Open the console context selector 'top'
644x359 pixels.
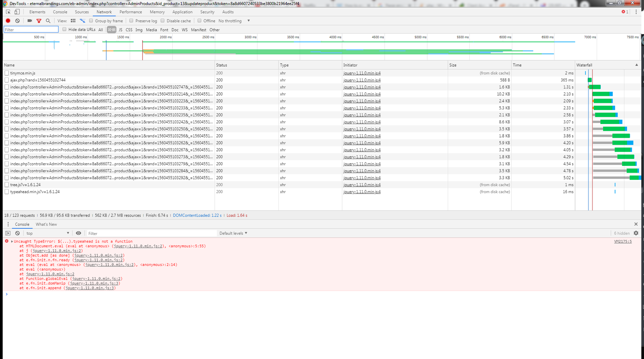(x=48, y=233)
